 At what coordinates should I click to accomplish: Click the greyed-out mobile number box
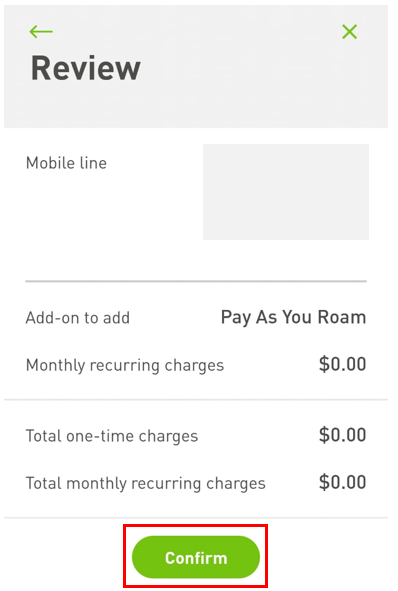click(286, 191)
